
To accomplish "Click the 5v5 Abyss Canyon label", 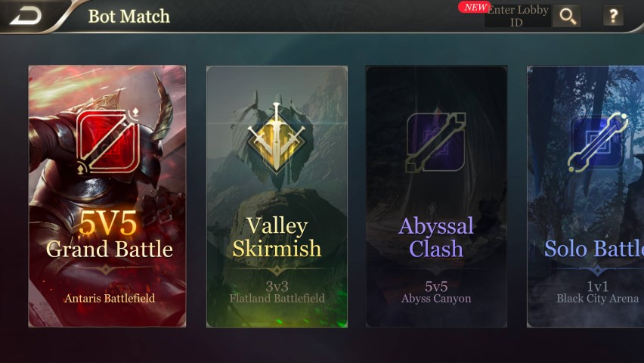I will click(x=436, y=293).
